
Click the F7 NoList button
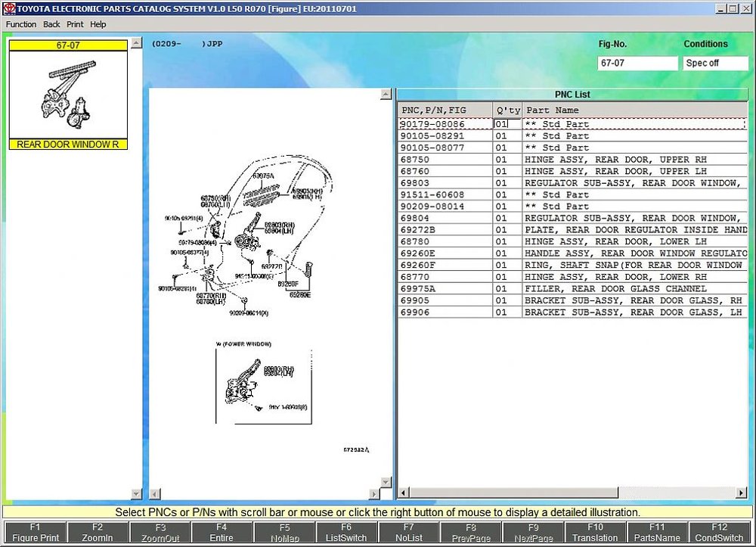pyautogui.click(x=409, y=532)
